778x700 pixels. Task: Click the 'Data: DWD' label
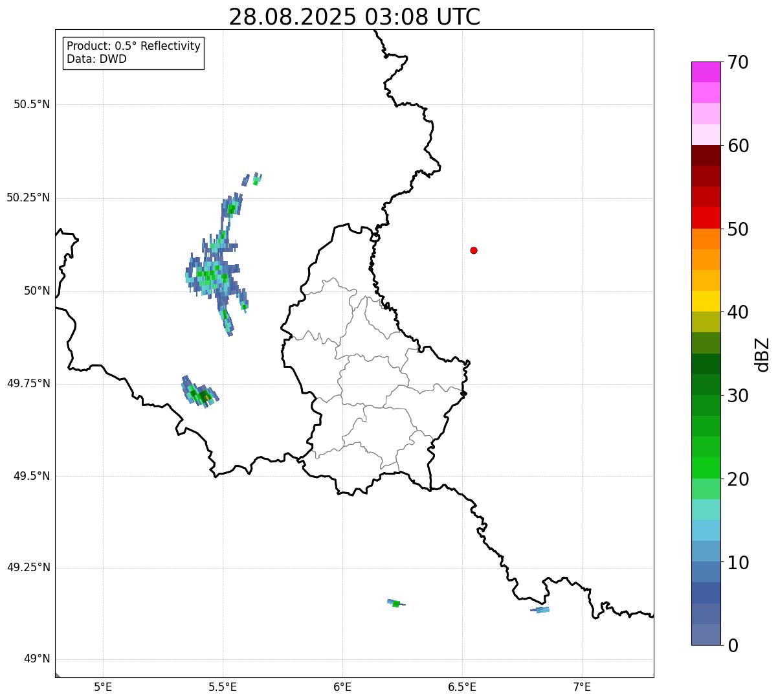[x=96, y=59]
